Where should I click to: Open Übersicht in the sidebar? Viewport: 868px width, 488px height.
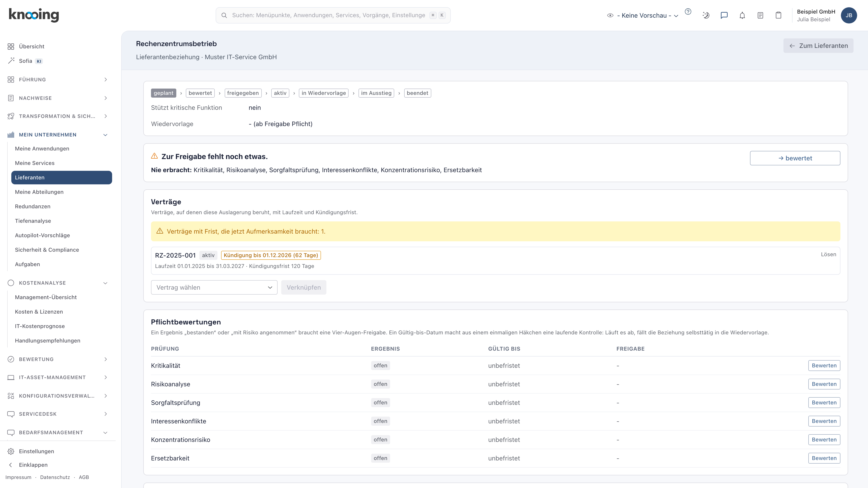click(x=31, y=47)
